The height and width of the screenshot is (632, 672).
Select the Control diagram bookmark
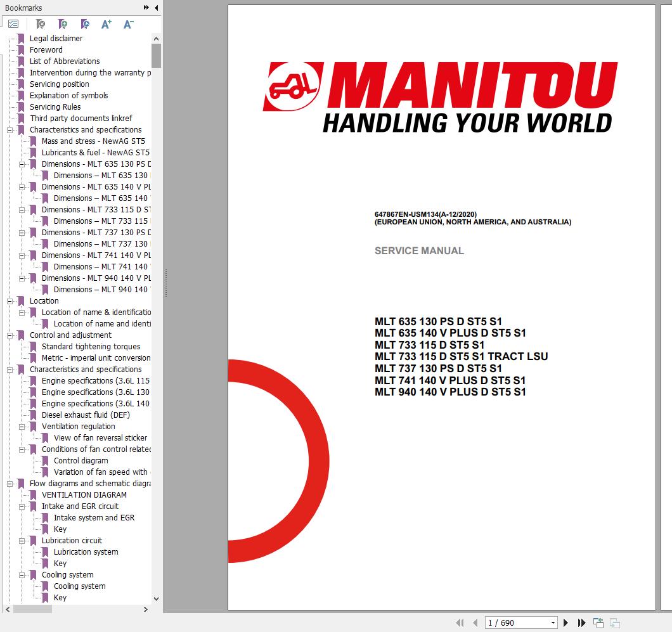pyautogui.click(x=81, y=461)
